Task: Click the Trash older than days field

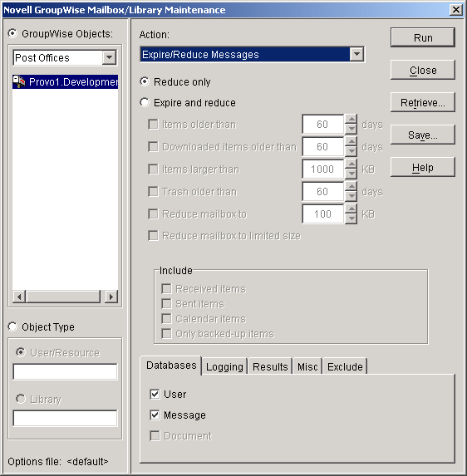Action: [x=322, y=192]
